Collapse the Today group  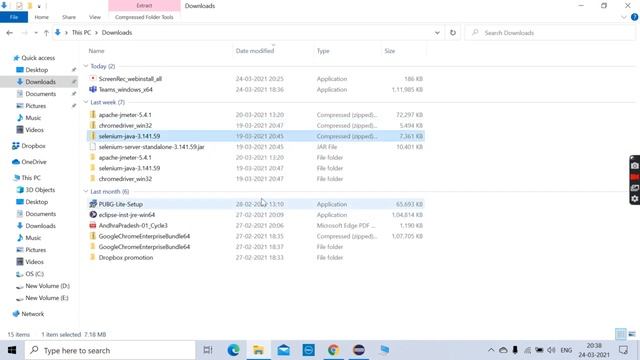[x=86, y=66]
